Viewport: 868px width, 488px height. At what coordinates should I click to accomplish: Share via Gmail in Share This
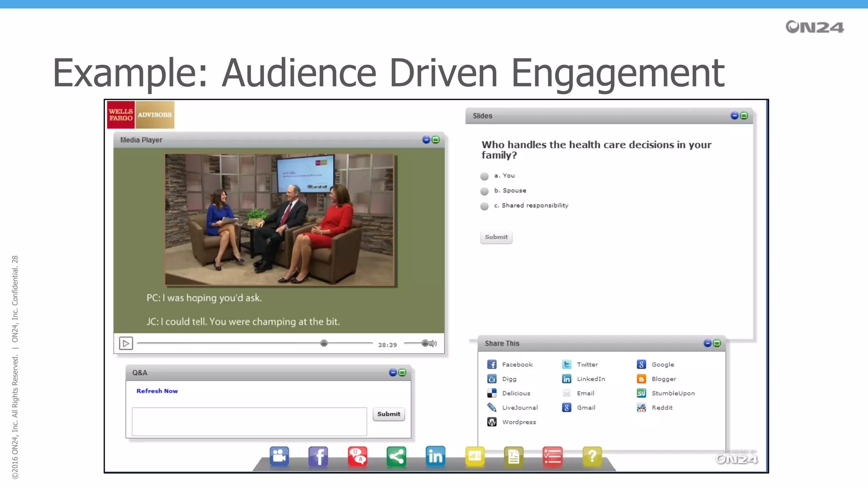tap(579, 408)
